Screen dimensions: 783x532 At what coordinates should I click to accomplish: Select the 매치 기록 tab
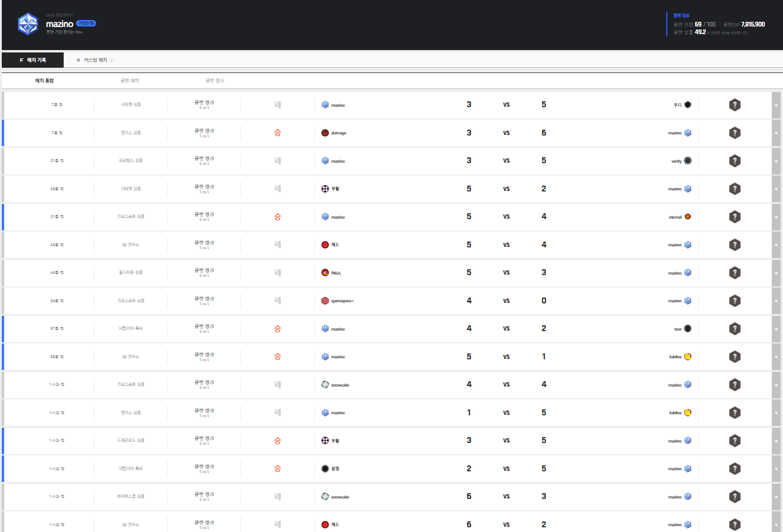point(33,60)
